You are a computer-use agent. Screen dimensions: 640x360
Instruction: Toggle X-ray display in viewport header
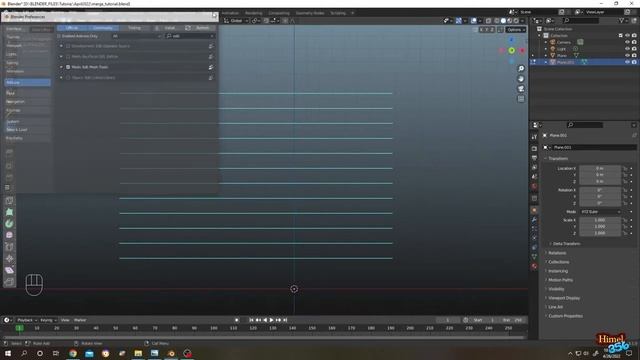[x=489, y=20]
